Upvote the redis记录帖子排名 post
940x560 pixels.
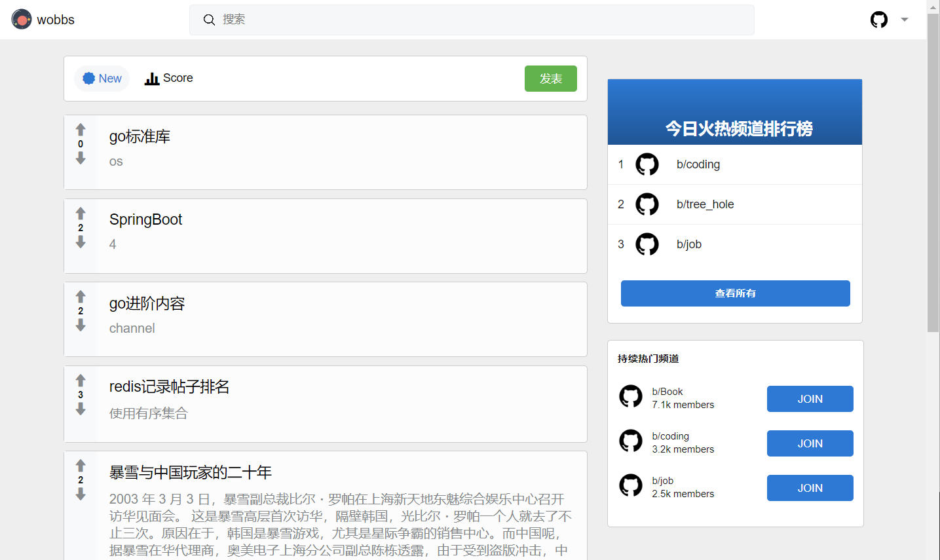tap(81, 380)
